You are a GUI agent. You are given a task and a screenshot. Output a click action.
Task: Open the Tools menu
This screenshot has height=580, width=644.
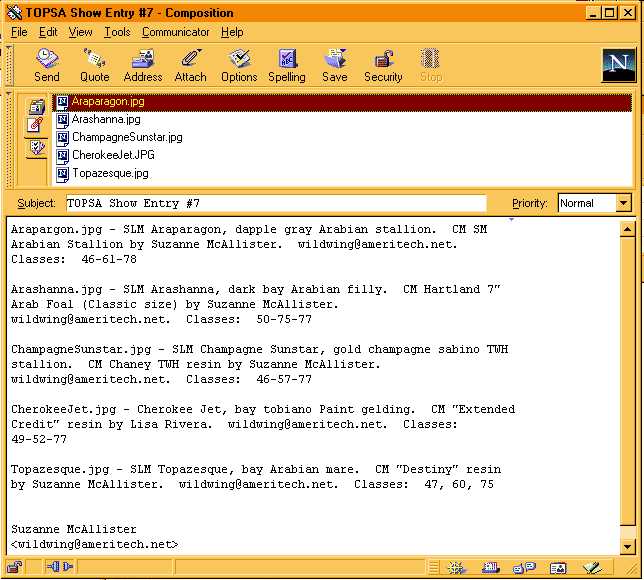pyautogui.click(x=117, y=32)
